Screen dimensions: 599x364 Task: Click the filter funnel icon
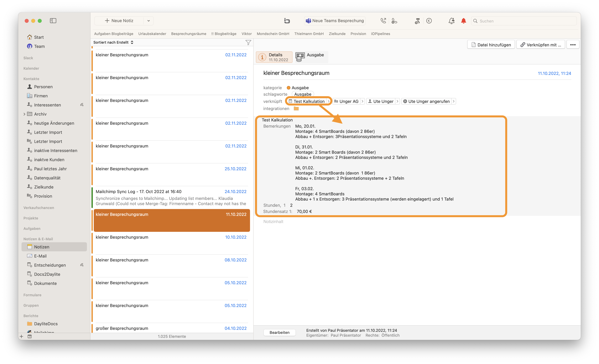[248, 42]
